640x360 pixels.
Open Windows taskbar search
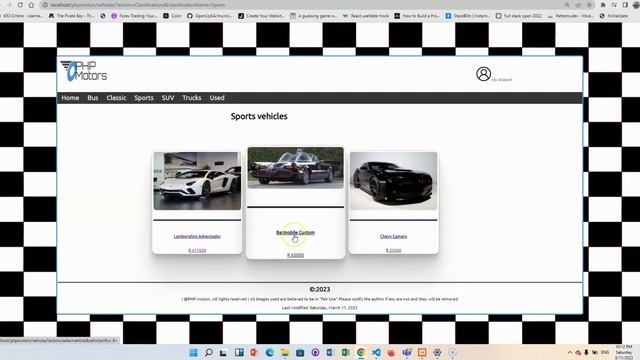[x=209, y=352]
